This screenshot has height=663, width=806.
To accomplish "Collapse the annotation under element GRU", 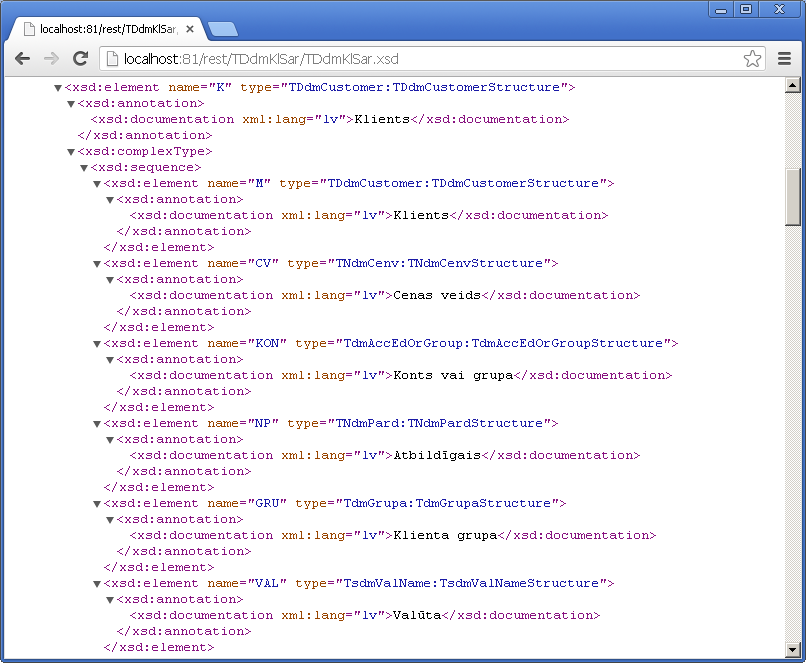I will pyautogui.click(x=109, y=520).
